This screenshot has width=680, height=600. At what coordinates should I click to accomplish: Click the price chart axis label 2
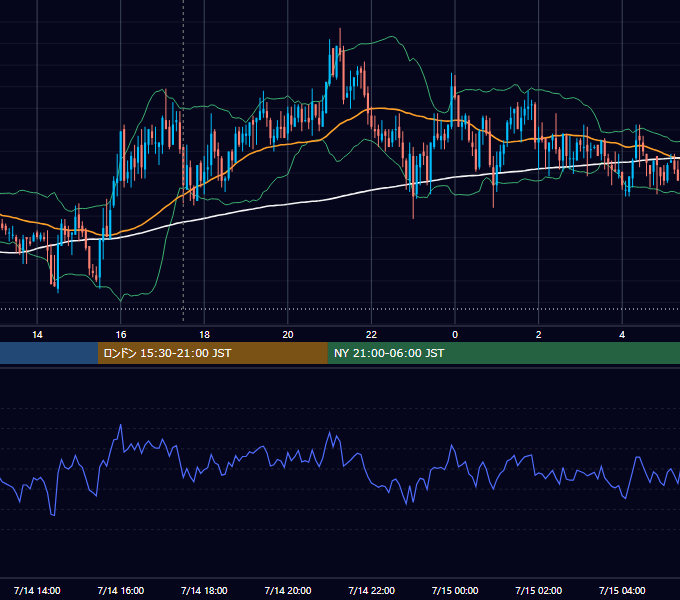tap(539, 335)
